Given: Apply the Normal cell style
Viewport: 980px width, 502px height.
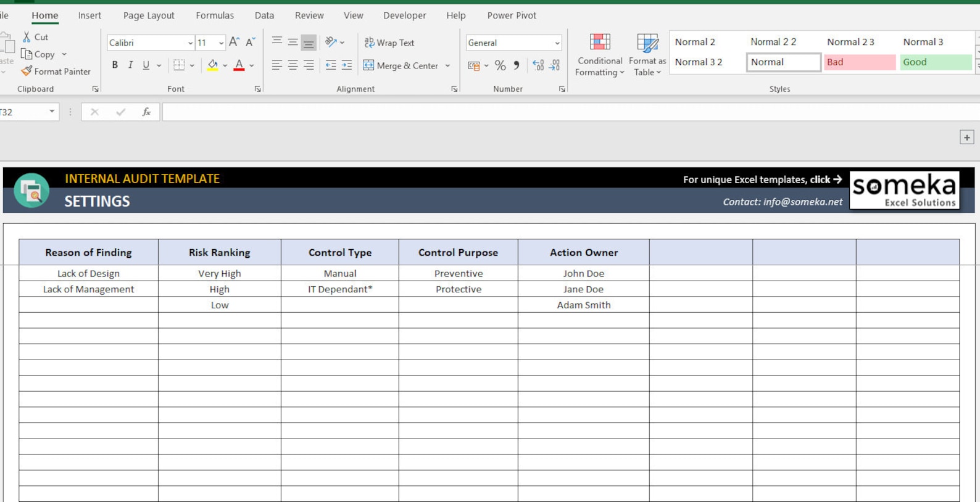Looking at the screenshot, I should [x=784, y=62].
